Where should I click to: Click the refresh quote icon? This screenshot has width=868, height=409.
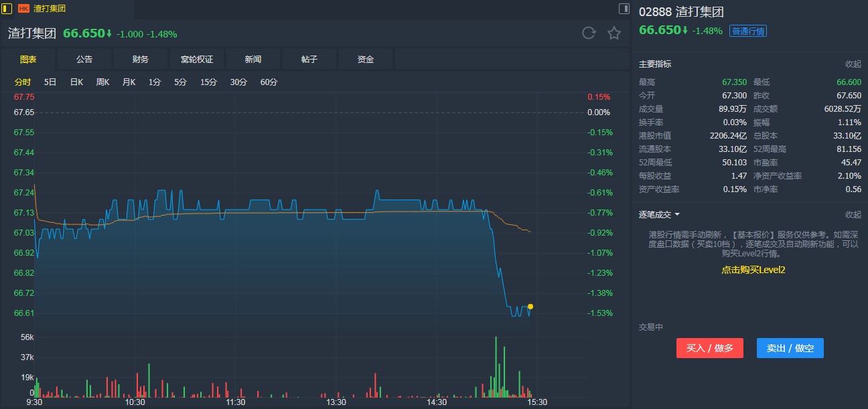[x=589, y=33]
